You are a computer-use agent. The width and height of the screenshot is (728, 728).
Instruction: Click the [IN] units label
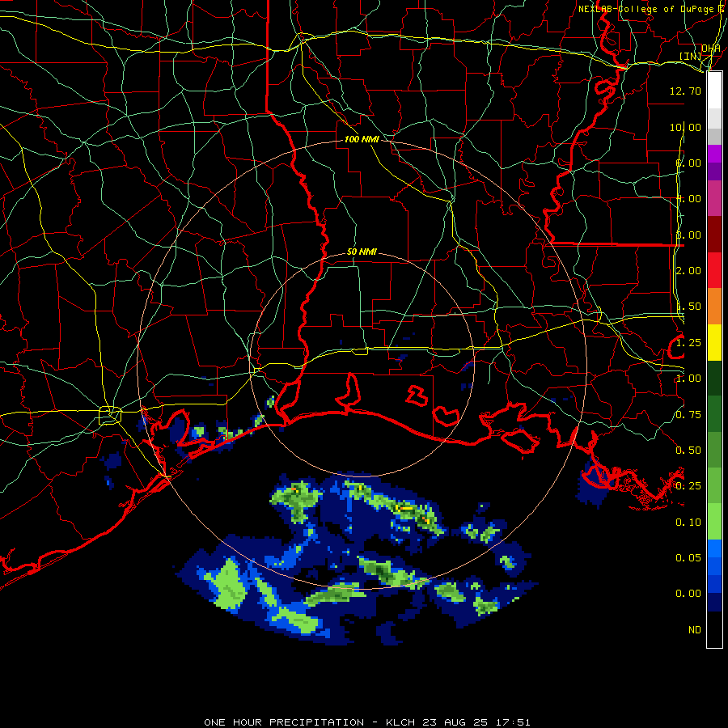click(691, 56)
